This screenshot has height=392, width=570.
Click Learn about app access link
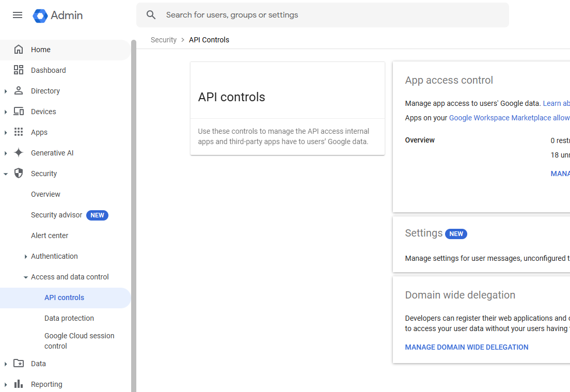556,103
